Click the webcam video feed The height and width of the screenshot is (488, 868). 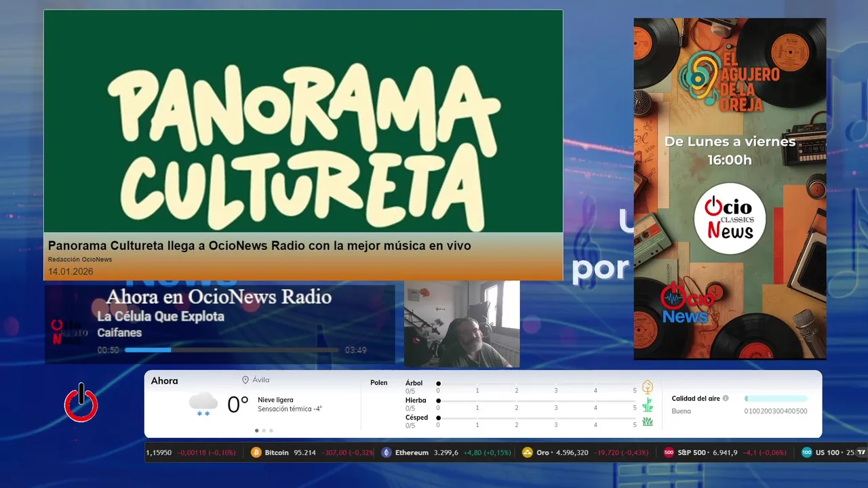coord(462,324)
